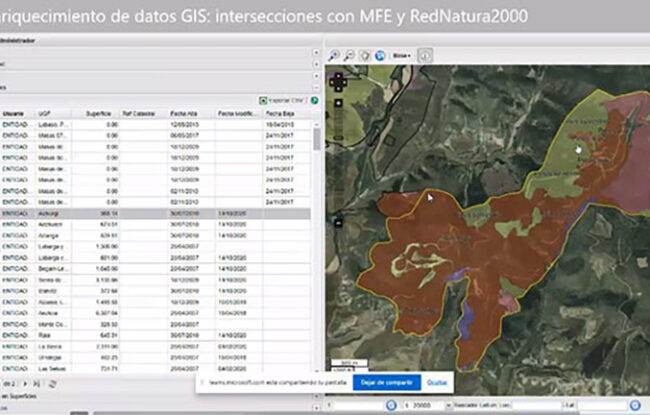
Task: Click the table's vertical scrollbar
Action: (317, 140)
